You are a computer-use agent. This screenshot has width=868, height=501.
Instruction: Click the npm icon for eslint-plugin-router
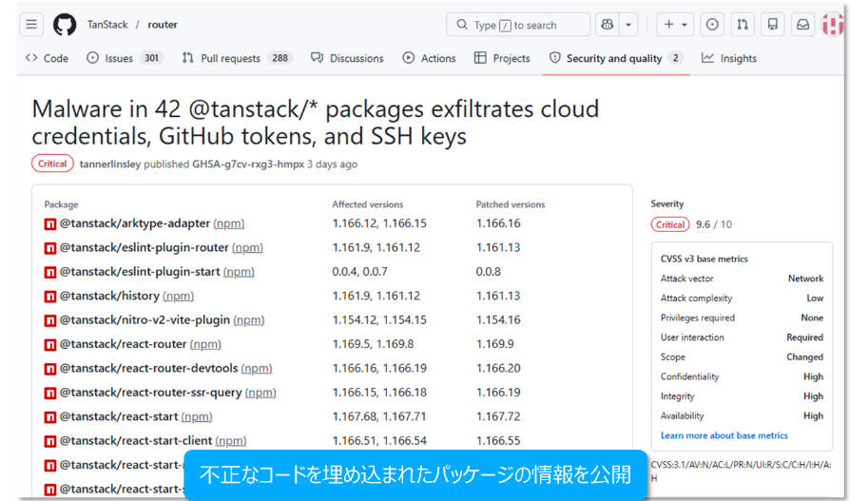(49, 248)
